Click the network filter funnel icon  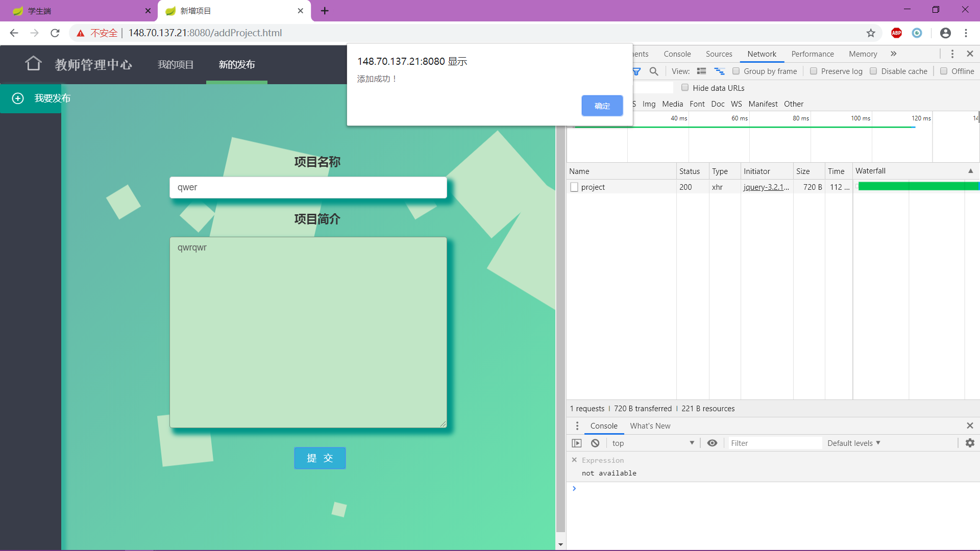636,71
